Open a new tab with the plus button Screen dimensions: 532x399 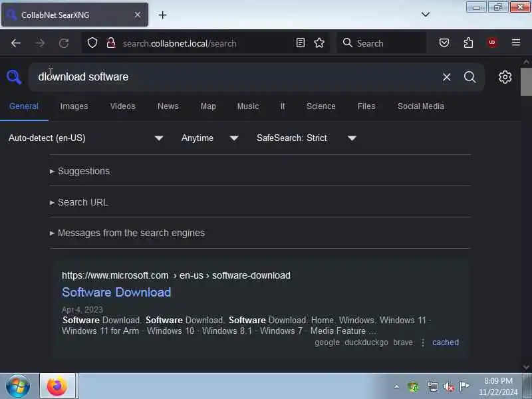point(162,15)
